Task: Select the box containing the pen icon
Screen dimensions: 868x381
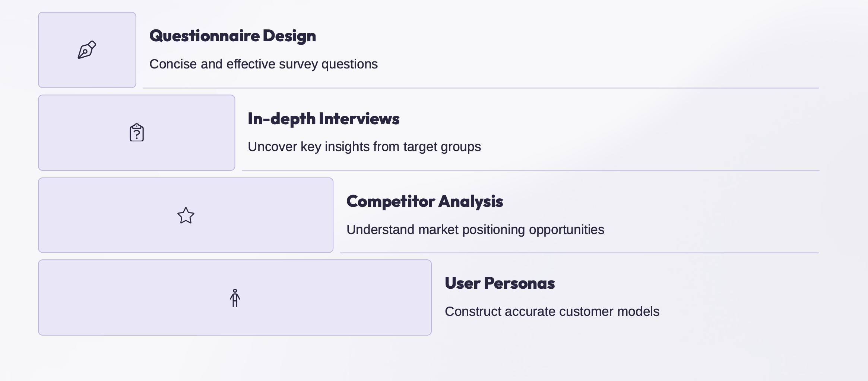Action: point(87,50)
